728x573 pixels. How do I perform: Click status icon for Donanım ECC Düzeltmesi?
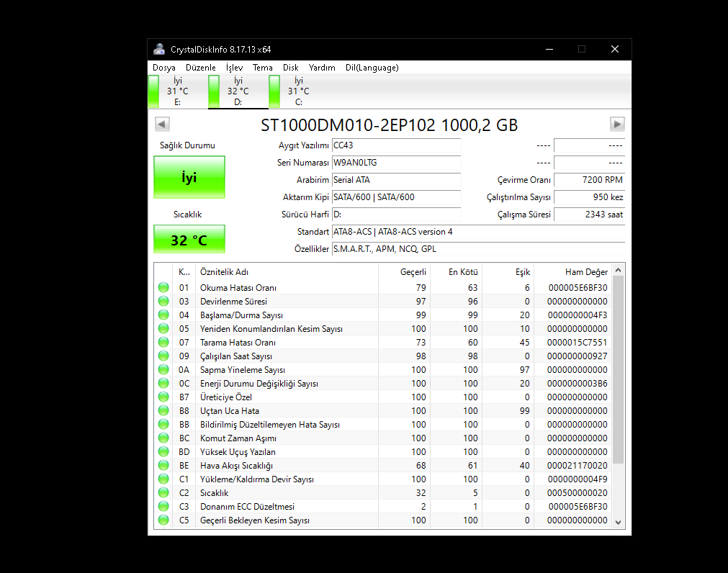[163, 507]
